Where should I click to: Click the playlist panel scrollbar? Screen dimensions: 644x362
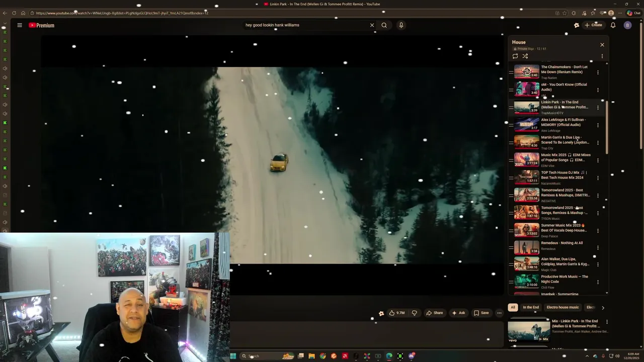pyautogui.click(x=607, y=127)
